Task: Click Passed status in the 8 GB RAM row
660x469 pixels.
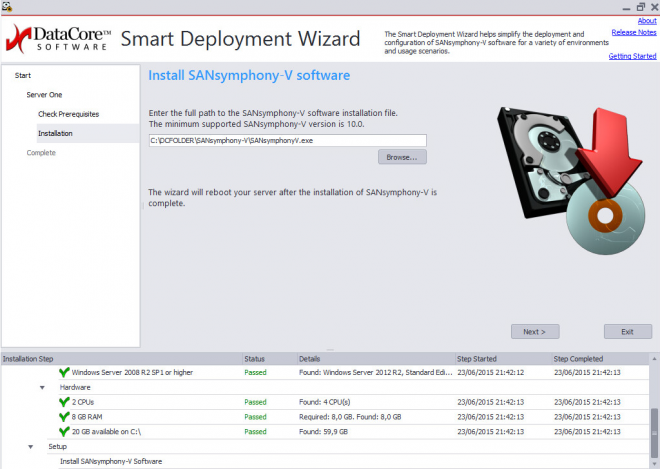Action: click(255, 417)
